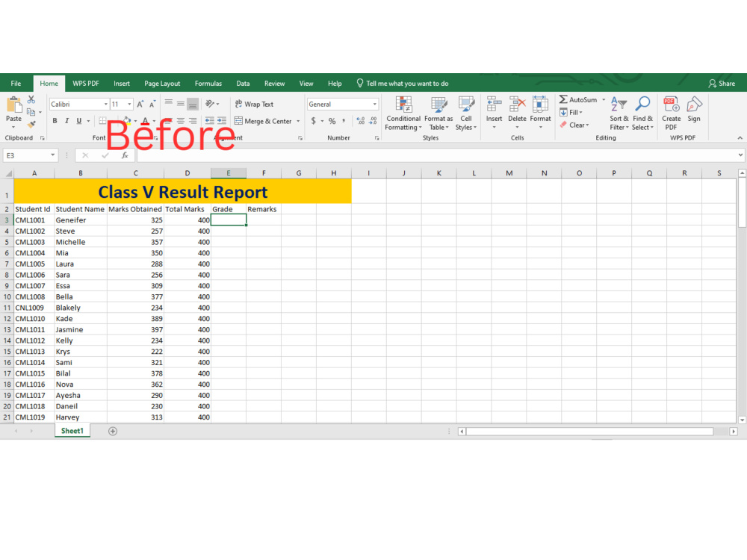Image resolution: width=747 pixels, height=560 pixels.
Task: Click Decrease Indent icon
Action: click(x=210, y=120)
